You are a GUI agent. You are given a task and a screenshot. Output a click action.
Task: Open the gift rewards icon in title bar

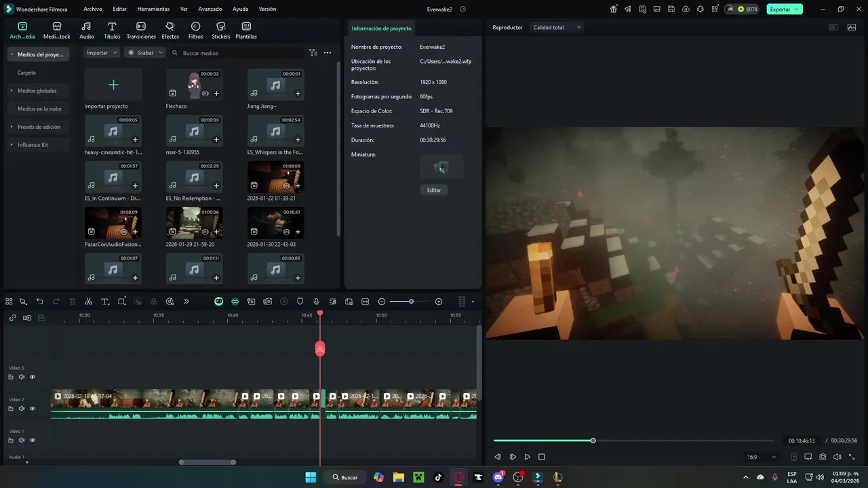tap(614, 9)
